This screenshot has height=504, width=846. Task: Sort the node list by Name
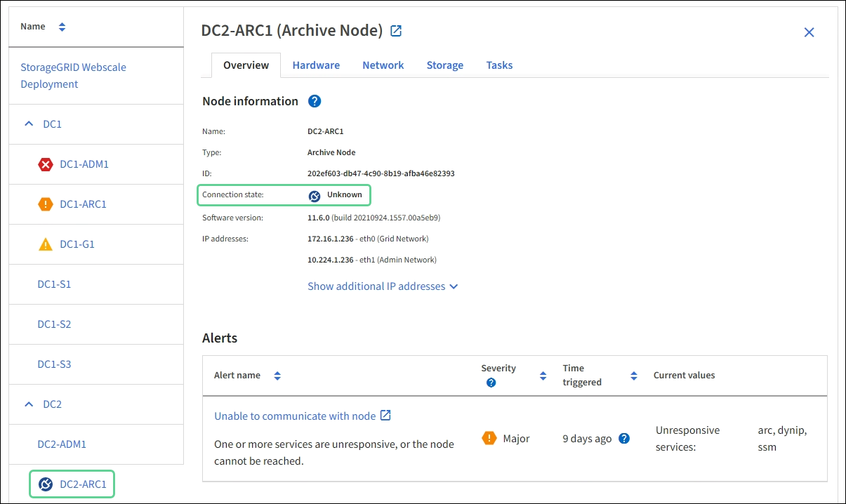(x=62, y=27)
